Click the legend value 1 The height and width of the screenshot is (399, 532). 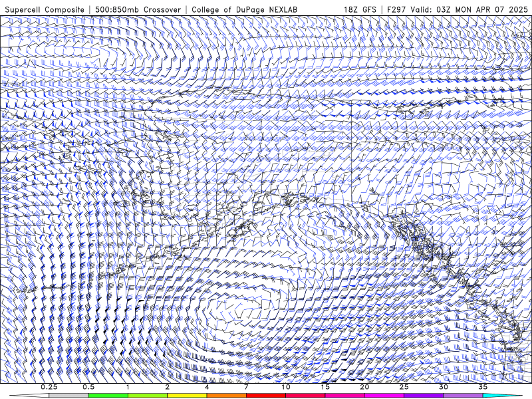click(x=128, y=387)
